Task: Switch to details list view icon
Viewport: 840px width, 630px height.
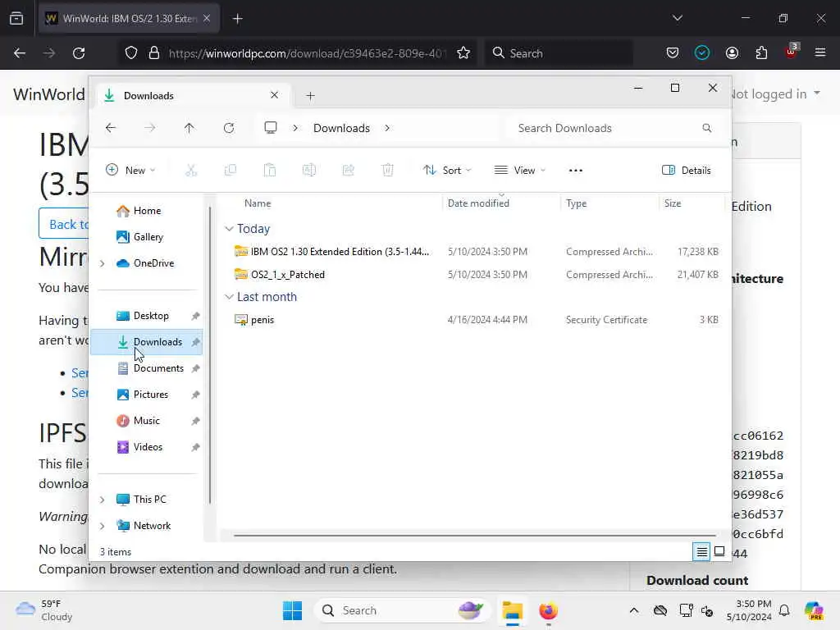Action: pyautogui.click(x=701, y=551)
